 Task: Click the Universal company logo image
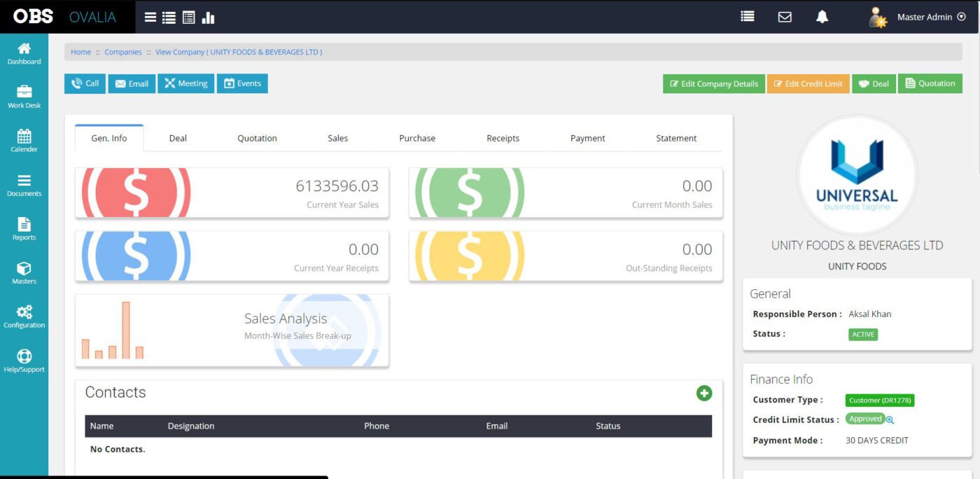click(857, 175)
